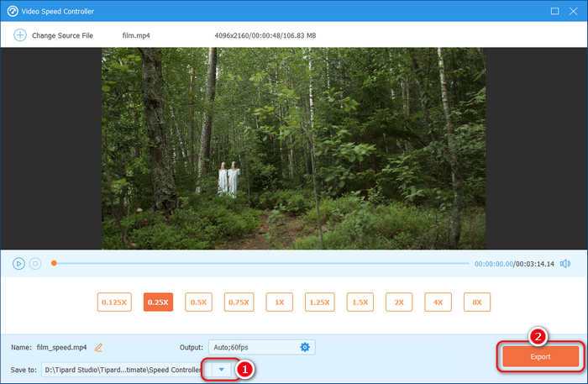Viewport: 588px width, 384px height.
Task: Click the playback progress slider track
Action: tap(260, 264)
